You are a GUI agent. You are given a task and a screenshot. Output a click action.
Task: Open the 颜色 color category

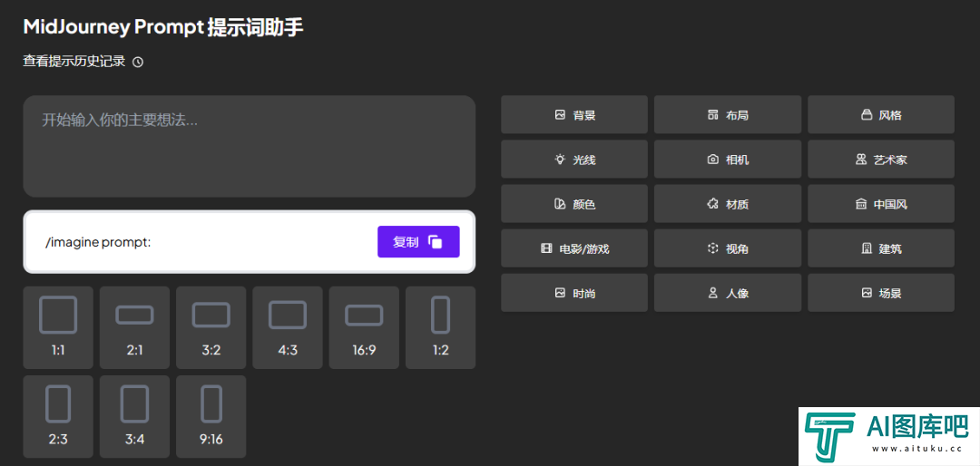tap(574, 204)
